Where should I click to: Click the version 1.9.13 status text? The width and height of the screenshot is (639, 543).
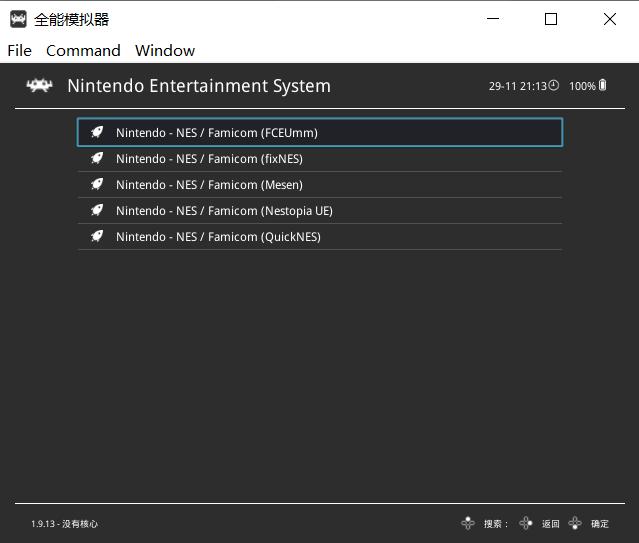(64, 524)
